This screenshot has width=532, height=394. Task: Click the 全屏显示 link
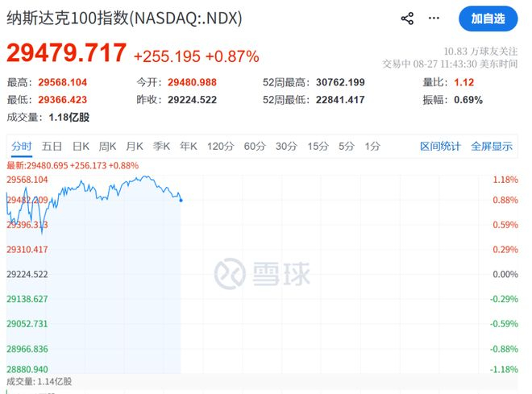click(x=492, y=146)
